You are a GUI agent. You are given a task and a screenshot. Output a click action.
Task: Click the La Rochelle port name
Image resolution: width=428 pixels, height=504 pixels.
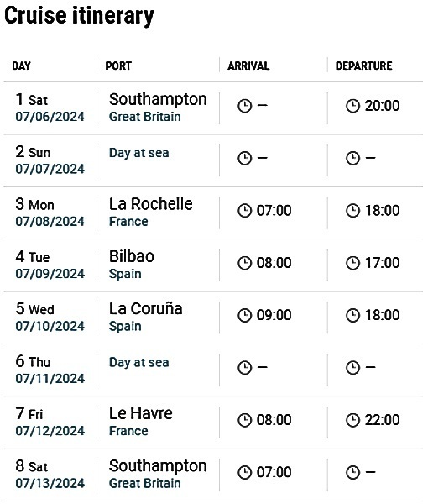[x=150, y=204]
